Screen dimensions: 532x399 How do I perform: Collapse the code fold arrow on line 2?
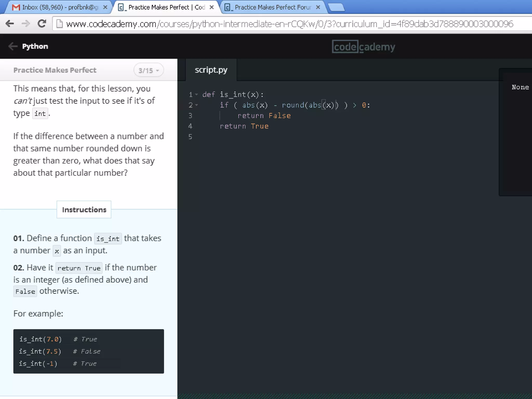(197, 105)
